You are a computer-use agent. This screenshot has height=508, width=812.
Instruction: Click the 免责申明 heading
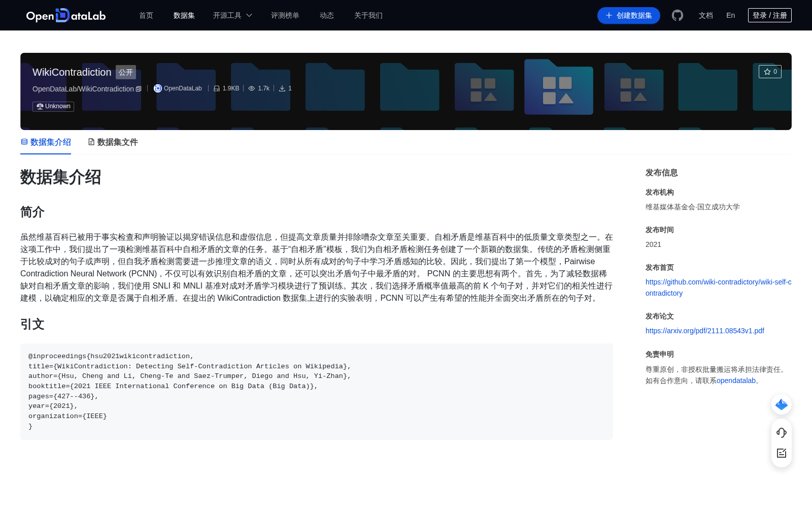click(660, 354)
